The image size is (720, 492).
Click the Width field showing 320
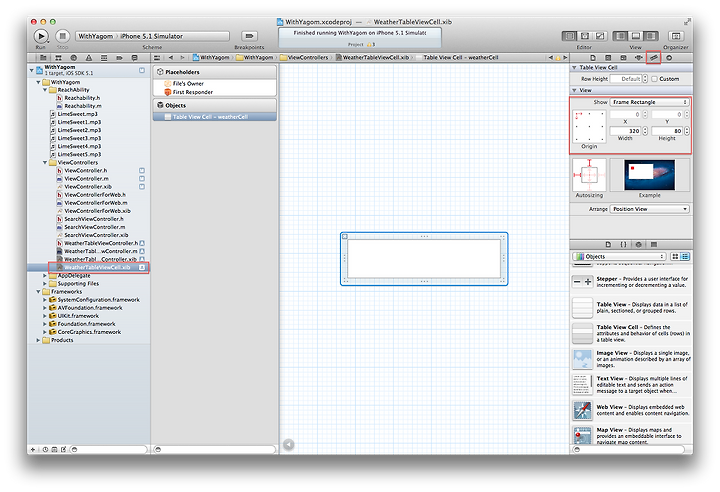click(625, 131)
